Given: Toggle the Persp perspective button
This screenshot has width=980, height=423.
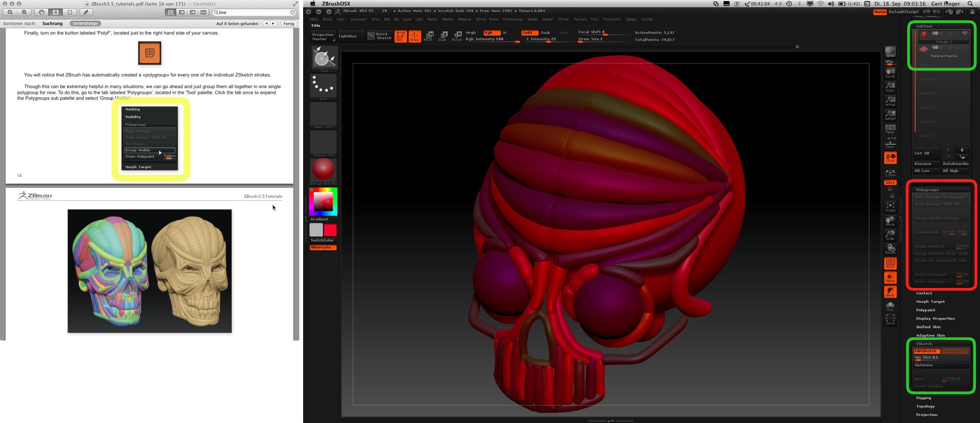Looking at the screenshot, I should [x=890, y=129].
